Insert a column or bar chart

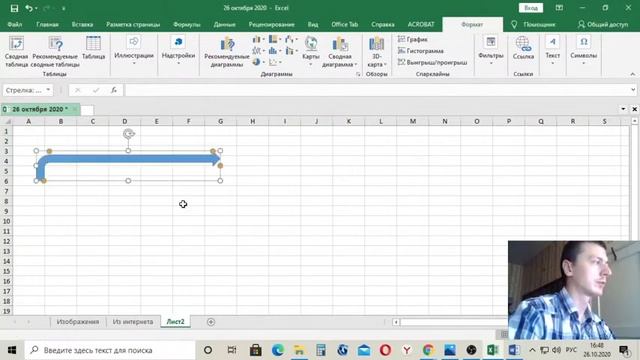point(257,40)
